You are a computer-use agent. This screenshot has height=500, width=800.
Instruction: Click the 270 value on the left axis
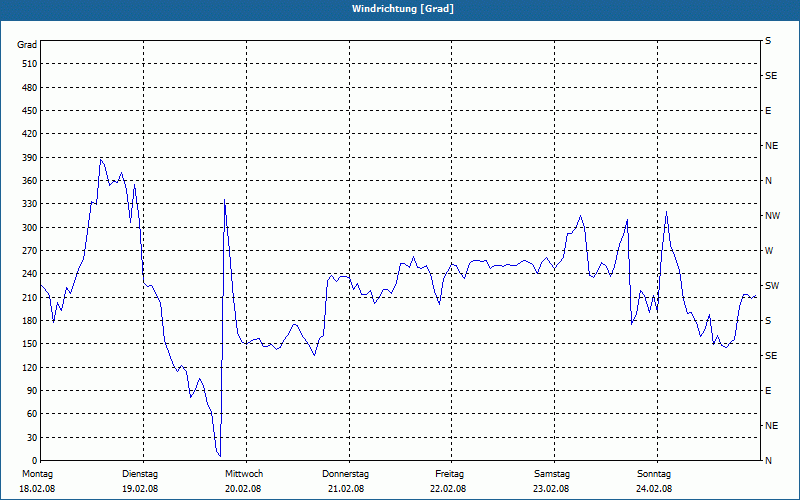[x=30, y=251]
